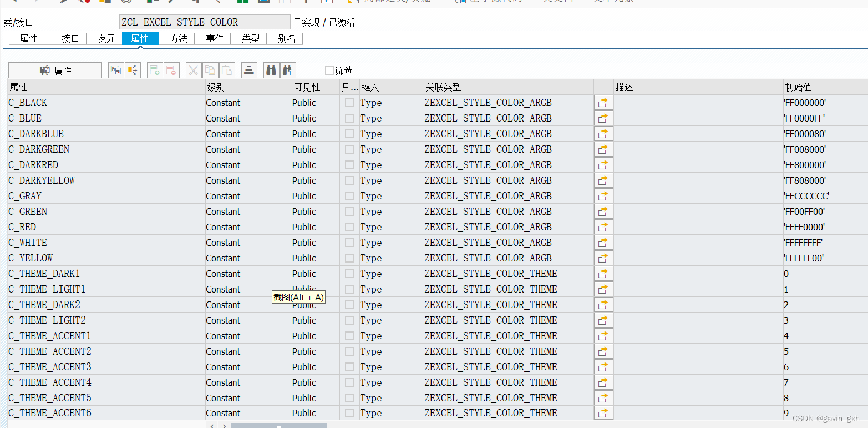Click the copy attributes icon beside 属性 button

pos(115,69)
